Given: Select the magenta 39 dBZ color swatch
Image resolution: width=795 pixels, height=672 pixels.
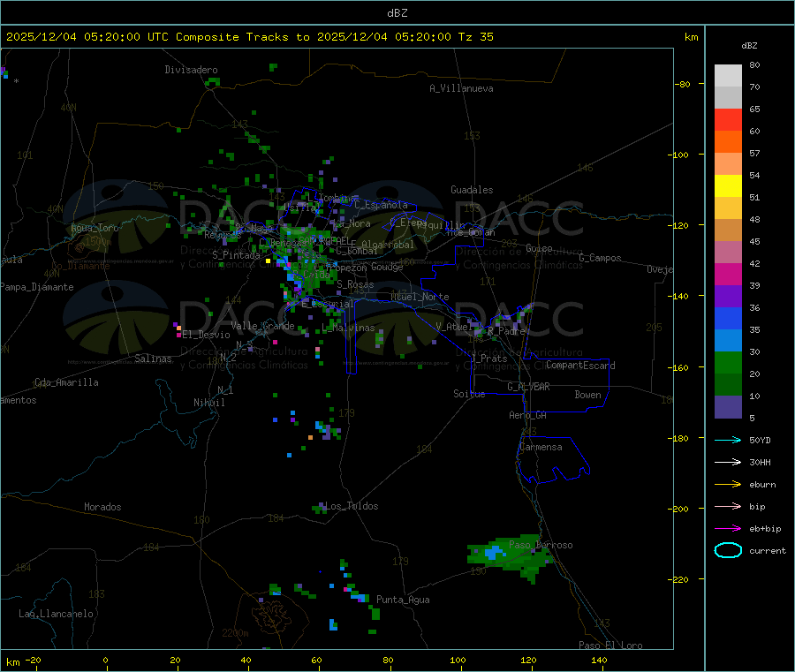Looking at the screenshot, I should tap(728, 274).
